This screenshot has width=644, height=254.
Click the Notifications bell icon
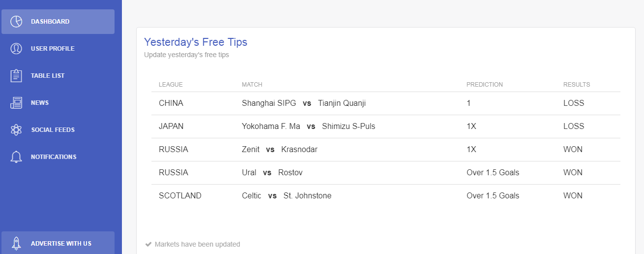pos(16,157)
